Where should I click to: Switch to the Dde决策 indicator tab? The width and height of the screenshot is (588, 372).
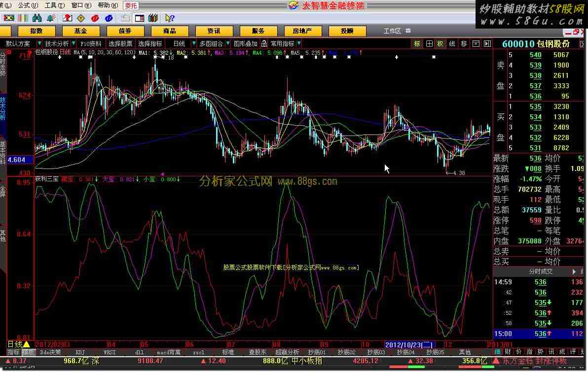pos(50,352)
